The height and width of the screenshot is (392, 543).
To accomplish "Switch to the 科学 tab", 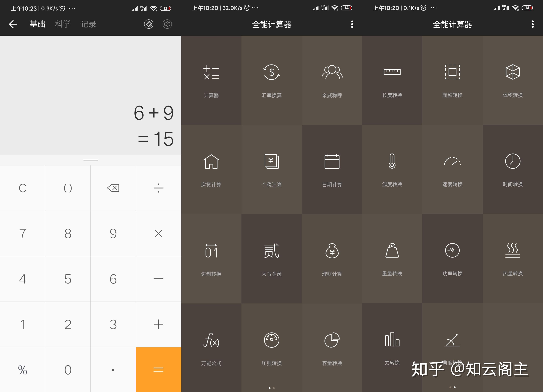I will click(x=63, y=24).
